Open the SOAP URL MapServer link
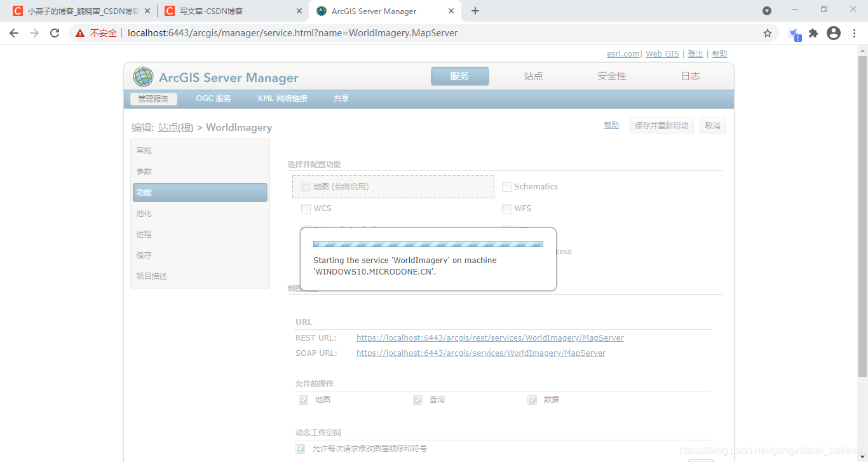 click(481, 353)
